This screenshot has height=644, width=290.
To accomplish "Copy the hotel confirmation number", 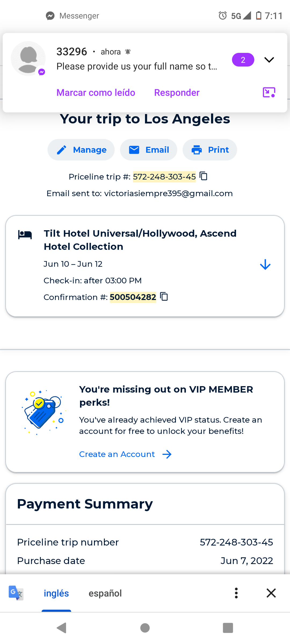I will (x=164, y=297).
